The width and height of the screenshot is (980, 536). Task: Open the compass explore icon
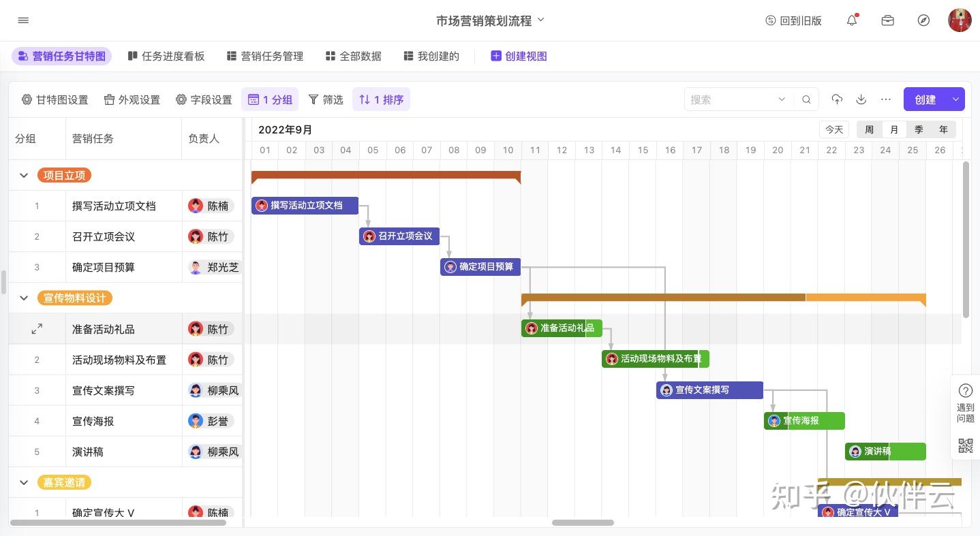point(923,20)
